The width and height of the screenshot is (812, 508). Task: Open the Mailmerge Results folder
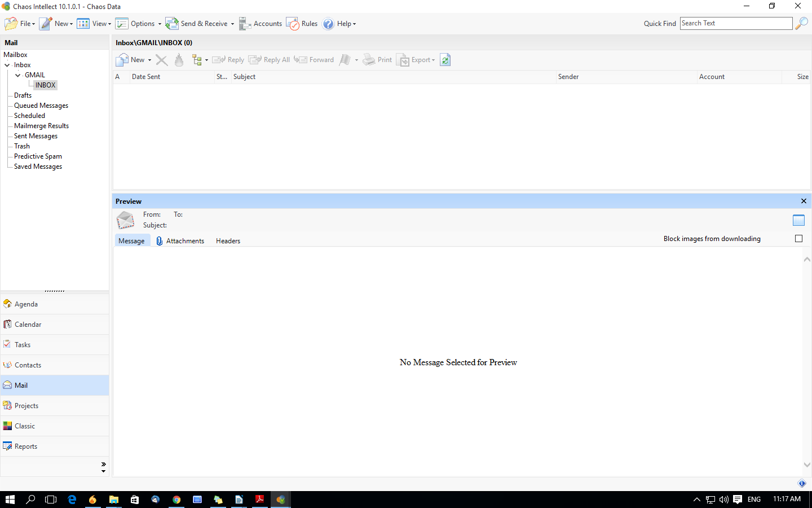(x=41, y=126)
